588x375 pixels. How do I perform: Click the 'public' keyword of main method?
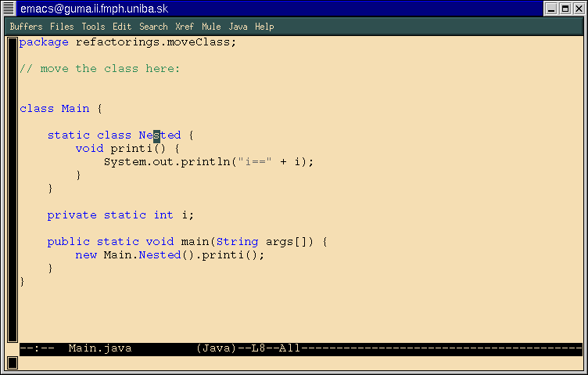pyautogui.click(x=69, y=242)
